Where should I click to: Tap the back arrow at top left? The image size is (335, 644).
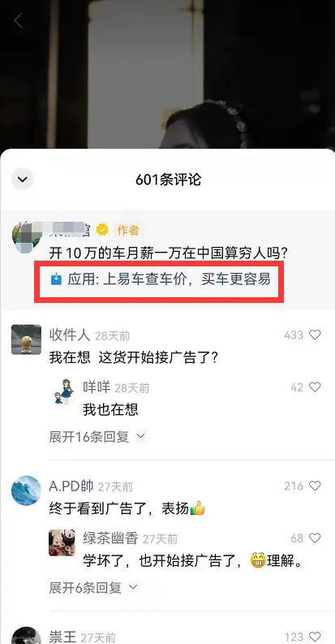tap(18, 20)
